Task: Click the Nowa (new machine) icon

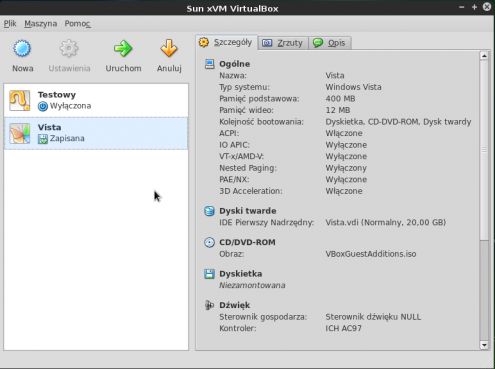Action: [x=22, y=49]
